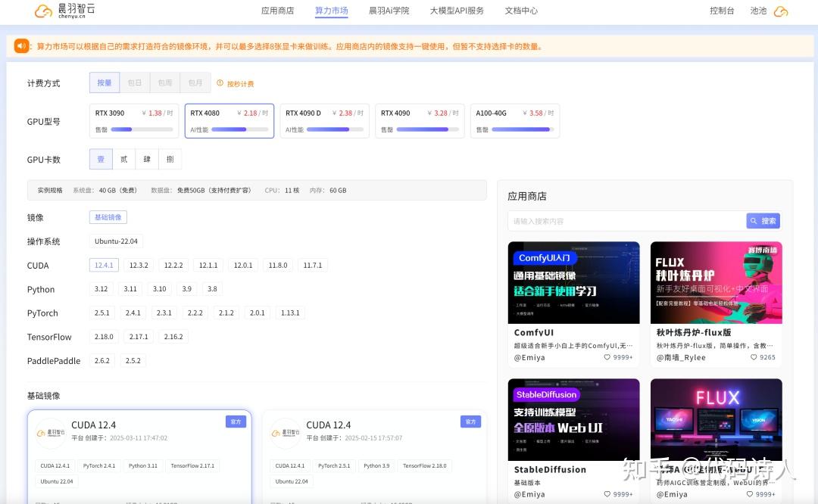The width and height of the screenshot is (818, 504).
Task: Open the 控制台 link
Action: tap(722, 11)
